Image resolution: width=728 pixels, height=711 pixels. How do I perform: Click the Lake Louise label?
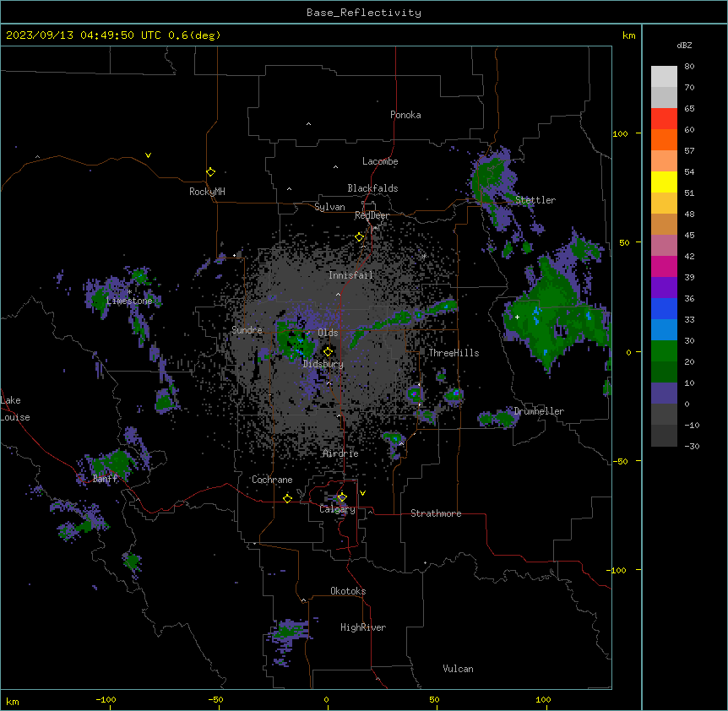point(15,409)
